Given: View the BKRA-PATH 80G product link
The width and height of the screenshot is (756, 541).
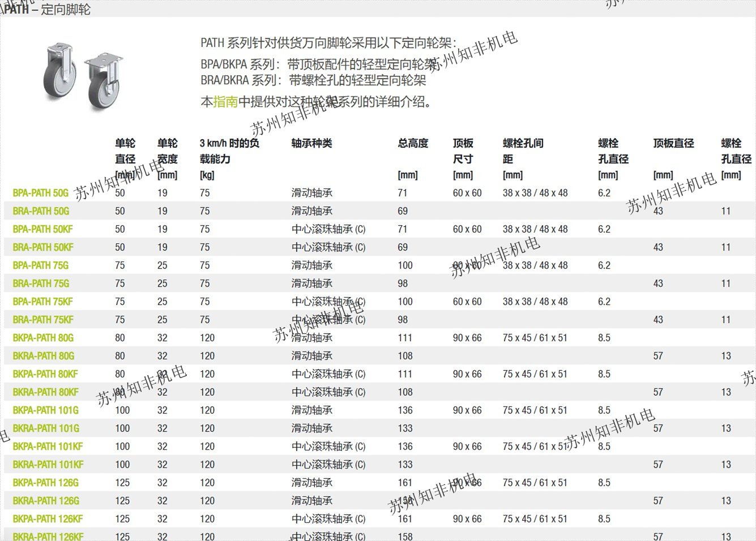Looking at the screenshot, I should pyautogui.click(x=44, y=356).
